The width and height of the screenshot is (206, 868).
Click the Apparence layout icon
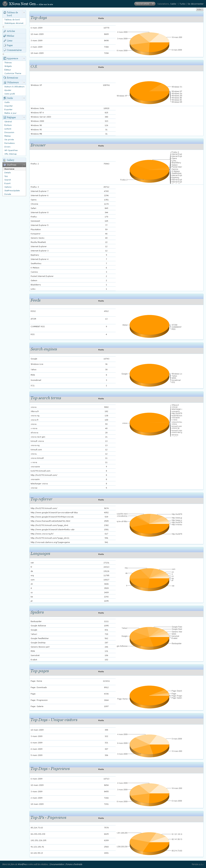pyautogui.click(x=5, y=58)
